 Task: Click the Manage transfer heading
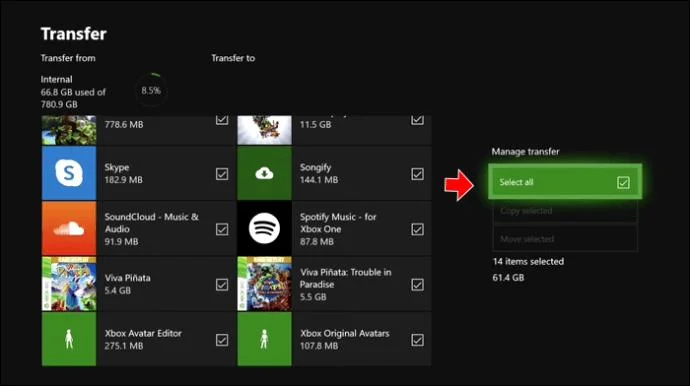coord(525,151)
